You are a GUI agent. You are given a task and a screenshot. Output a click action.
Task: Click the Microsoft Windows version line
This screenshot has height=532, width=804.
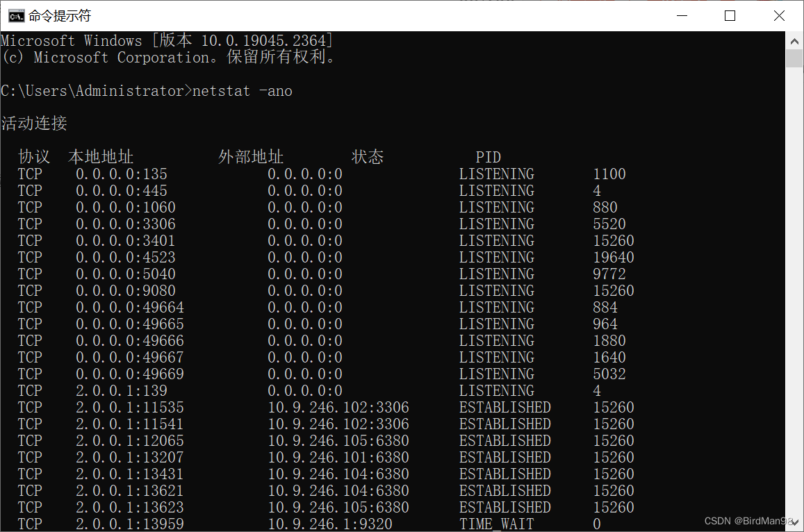[167, 40]
